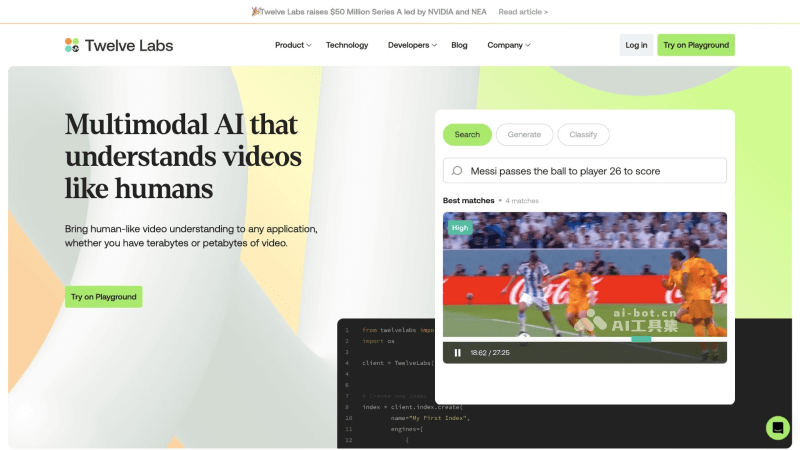
Task: Click Try on Playground in header
Action: [x=696, y=45]
